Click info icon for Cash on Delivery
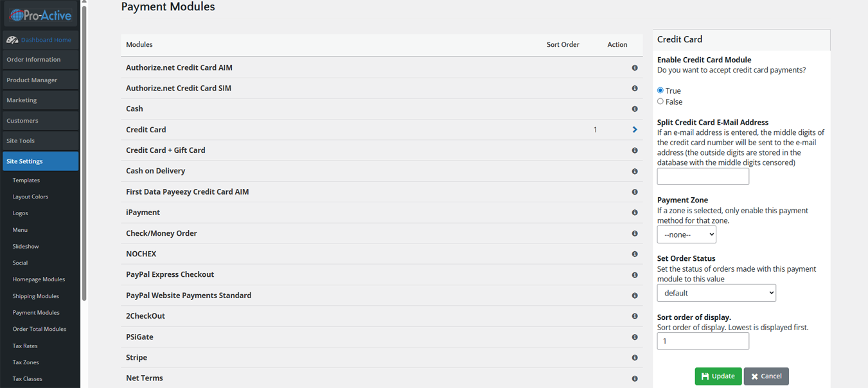 tap(635, 172)
